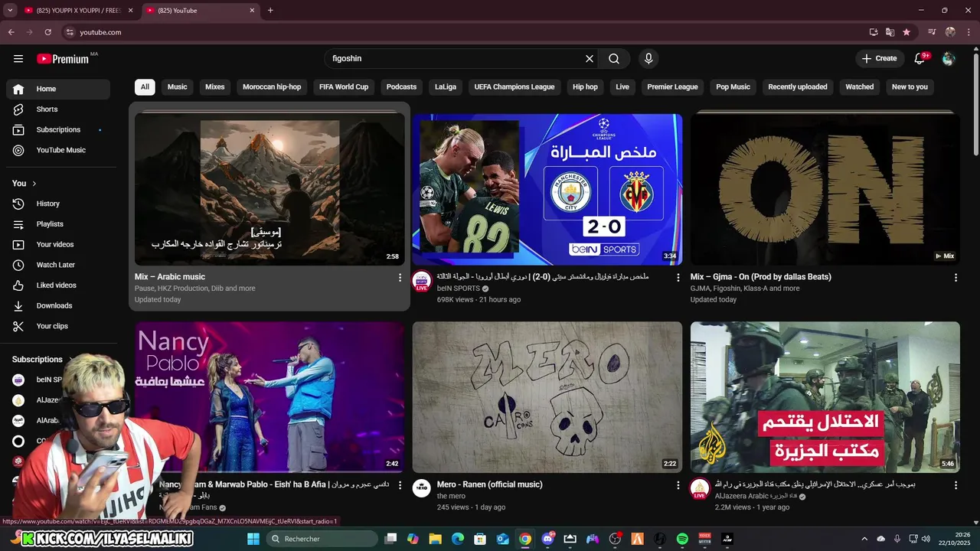Open the Mero - Ranen (official music) title

point(490,484)
